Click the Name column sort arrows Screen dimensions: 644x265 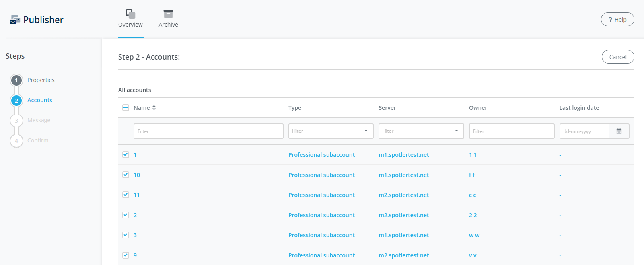[x=154, y=108]
